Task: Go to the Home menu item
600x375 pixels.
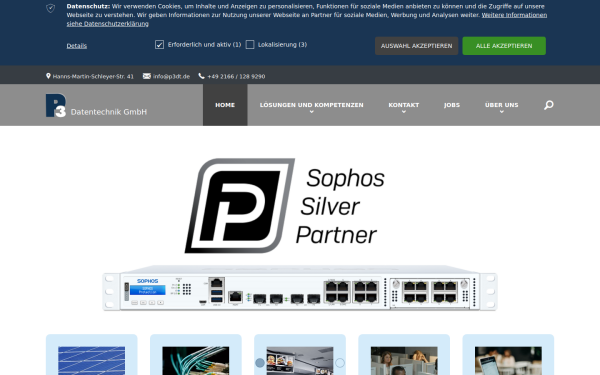Action: click(x=225, y=105)
